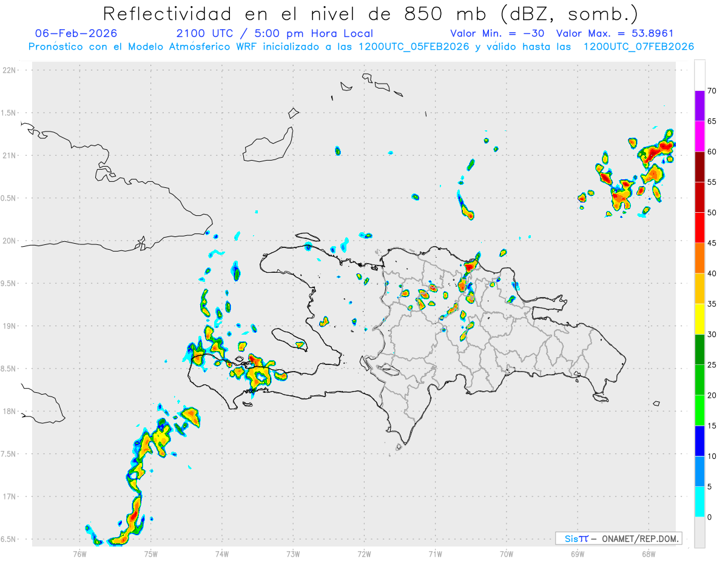Click the "19N" latitude label

point(9,326)
